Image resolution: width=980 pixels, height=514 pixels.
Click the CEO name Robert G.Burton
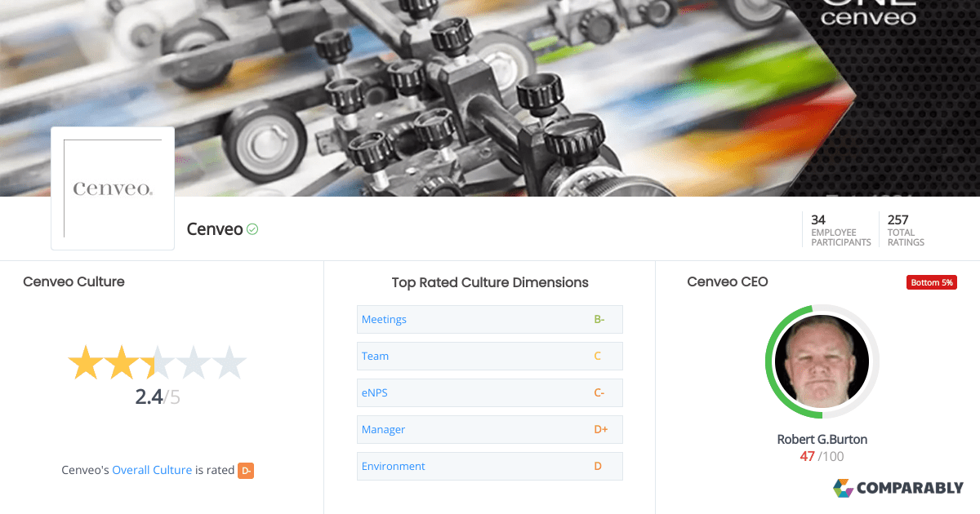822,439
